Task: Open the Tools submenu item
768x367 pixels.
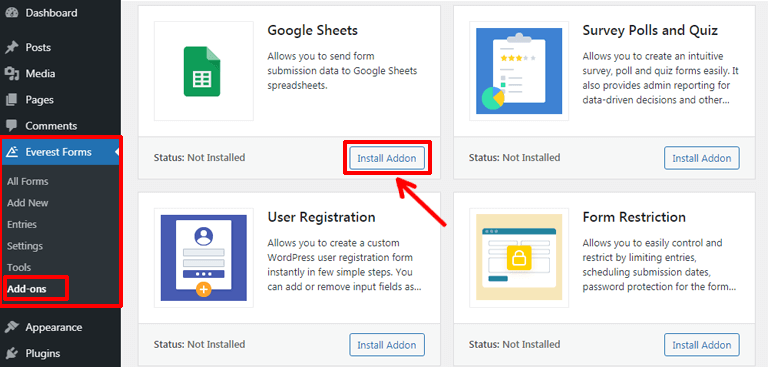Action: pos(19,268)
